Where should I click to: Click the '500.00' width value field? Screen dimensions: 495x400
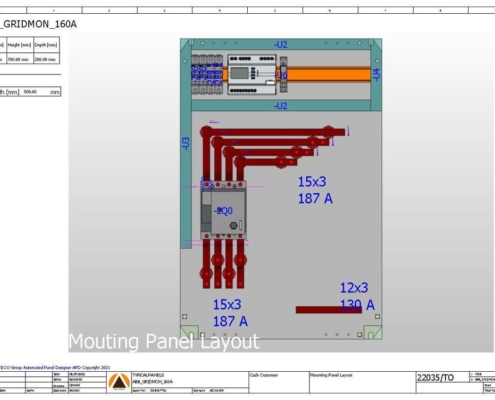pos(30,92)
